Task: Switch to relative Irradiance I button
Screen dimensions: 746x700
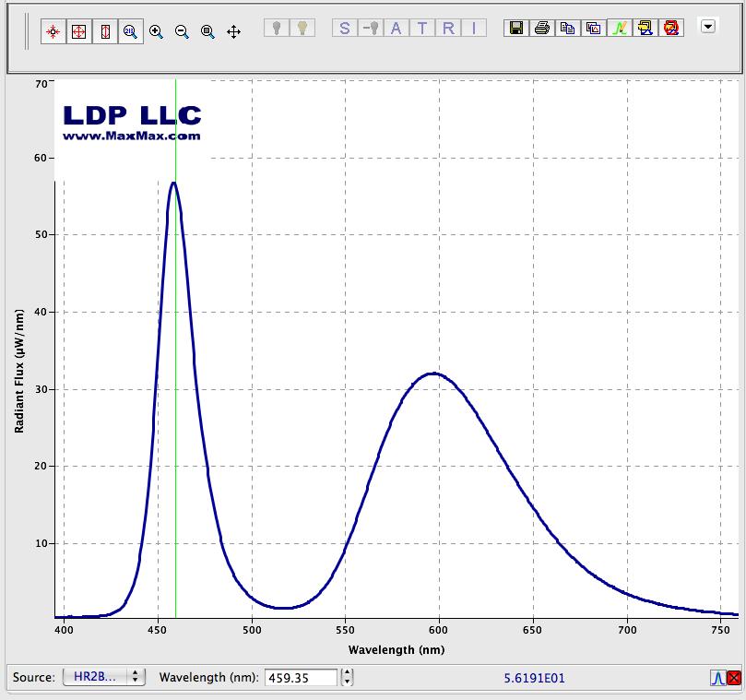Action: [x=474, y=28]
